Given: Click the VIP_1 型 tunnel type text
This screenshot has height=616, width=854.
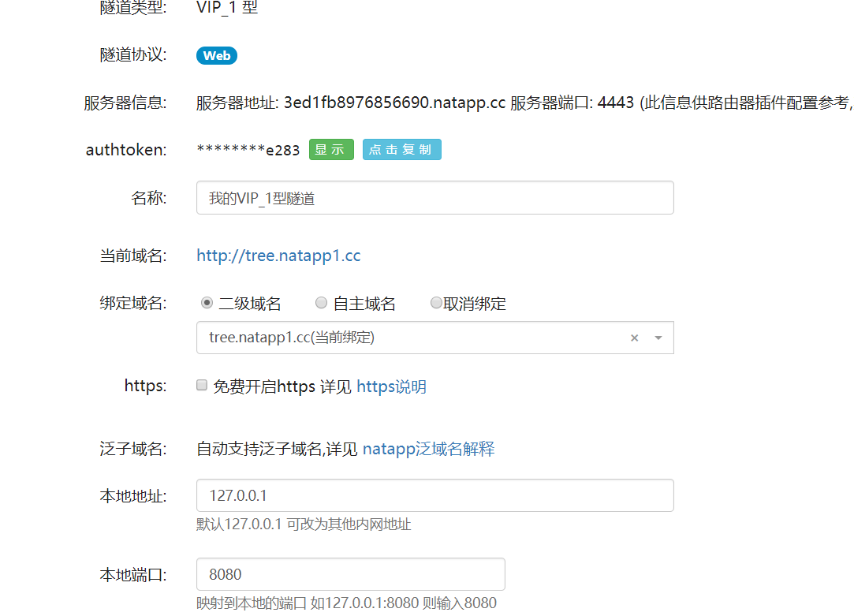Looking at the screenshot, I should pos(227,8).
